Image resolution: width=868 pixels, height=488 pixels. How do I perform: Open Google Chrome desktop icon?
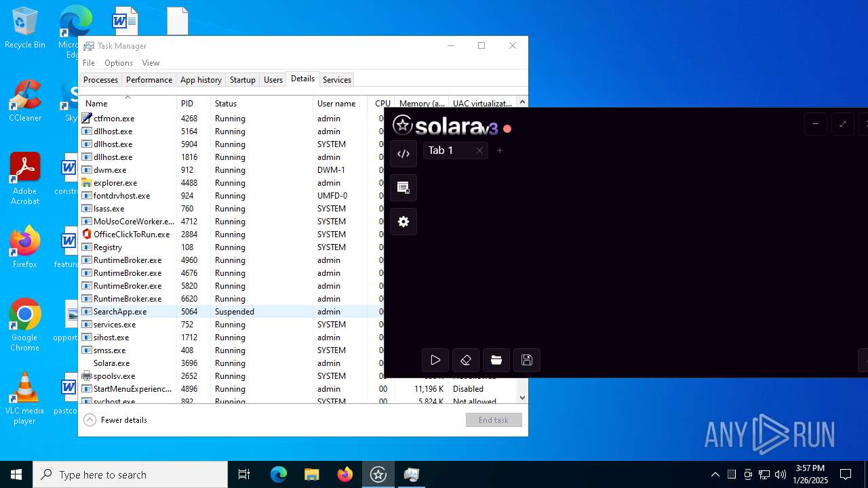25,325
